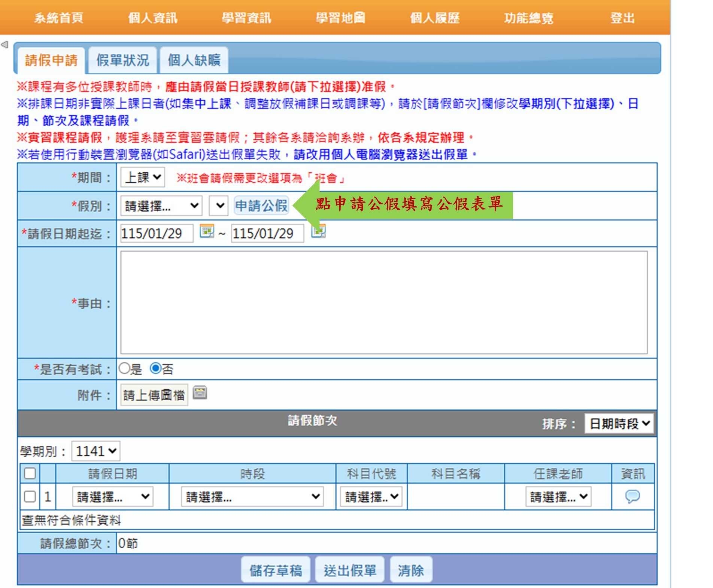This screenshot has width=713, height=588.
Task: Open the 任課老師 teacher dropdown
Action: pos(558,497)
